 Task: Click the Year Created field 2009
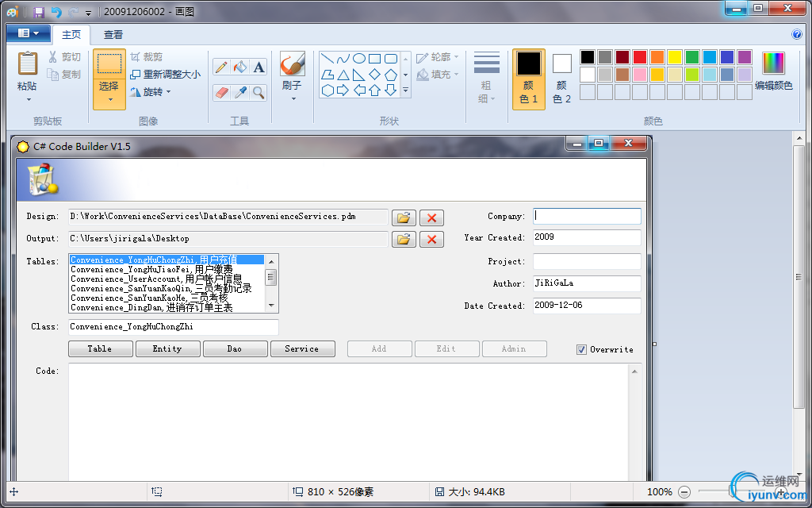(587, 237)
